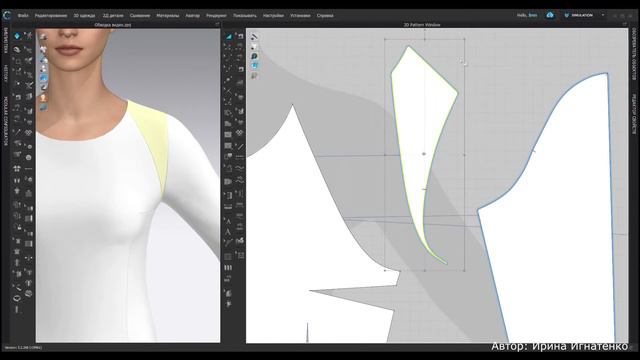This screenshot has width=640, height=360.
Task: Toggle the top display icon in 2D Pattern Window
Action: tap(254, 37)
